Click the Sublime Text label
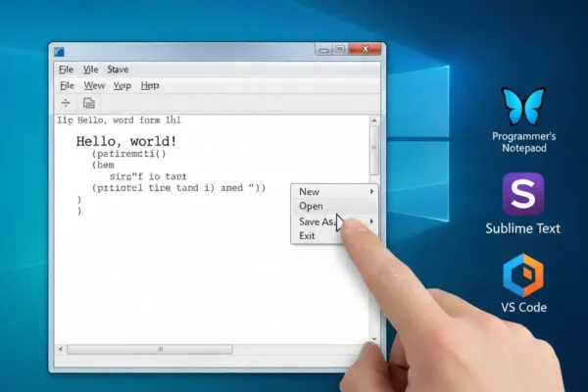This screenshot has height=392, width=588. [522, 228]
